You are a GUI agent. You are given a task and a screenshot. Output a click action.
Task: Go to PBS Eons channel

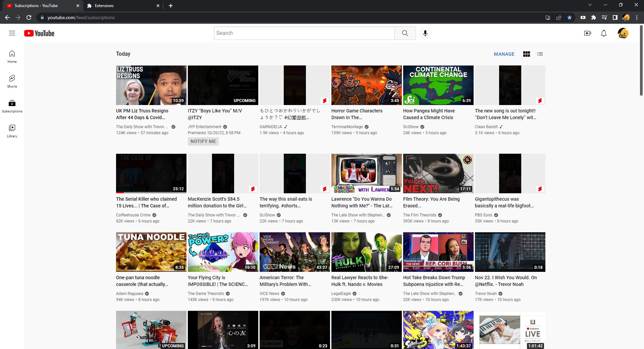click(x=484, y=215)
